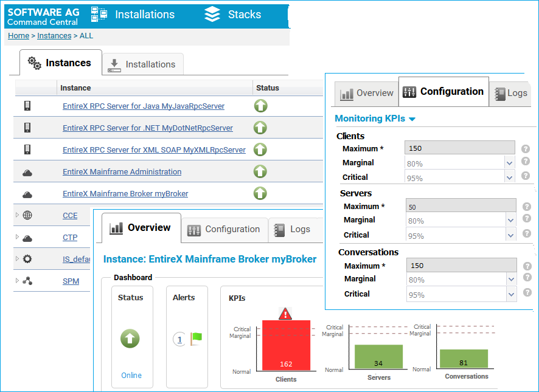Select the Installations tab beside Instances
The height and width of the screenshot is (392, 539).
coord(142,64)
